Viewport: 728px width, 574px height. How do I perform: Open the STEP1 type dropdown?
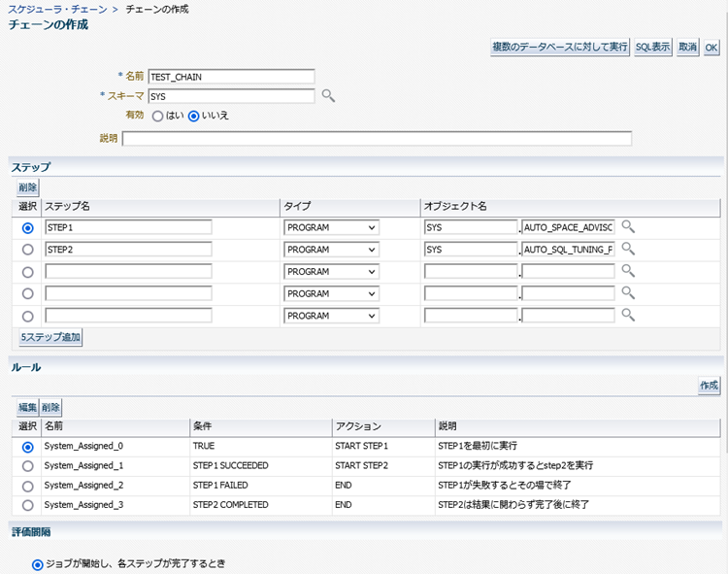point(331,227)
